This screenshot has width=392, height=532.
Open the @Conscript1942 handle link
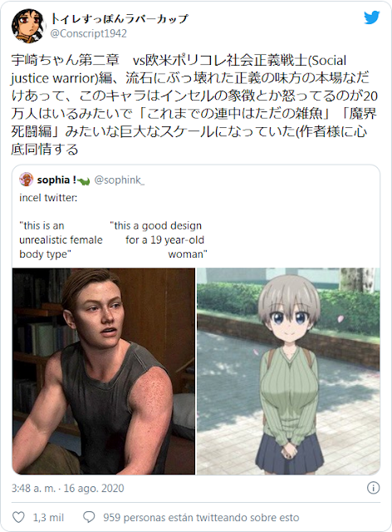(89, 33)
